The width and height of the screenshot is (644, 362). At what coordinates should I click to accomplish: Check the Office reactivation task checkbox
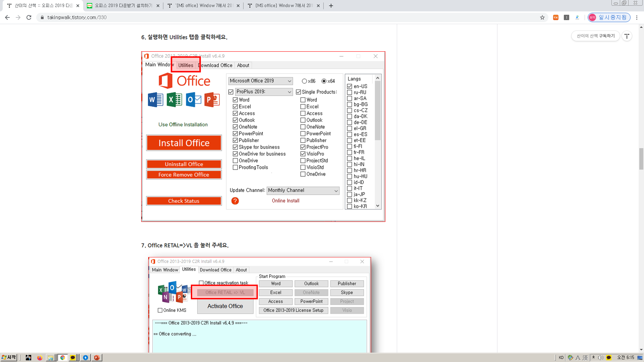201,283
